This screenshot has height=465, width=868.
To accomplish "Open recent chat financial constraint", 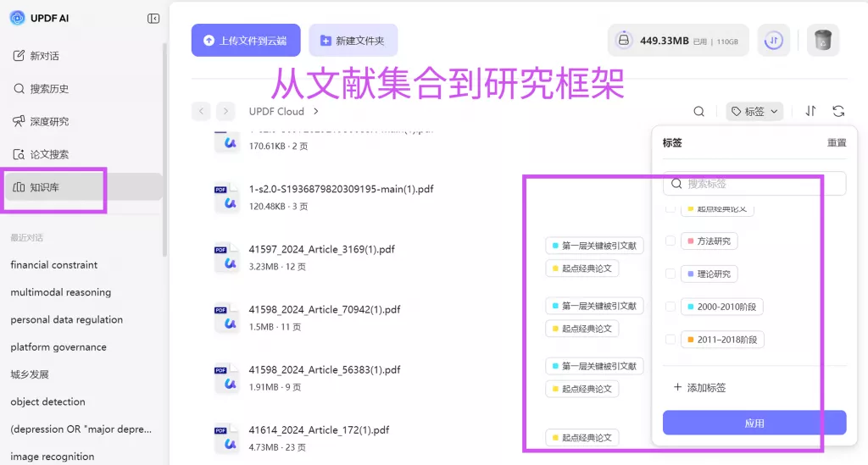I will (x=53, y=265).
